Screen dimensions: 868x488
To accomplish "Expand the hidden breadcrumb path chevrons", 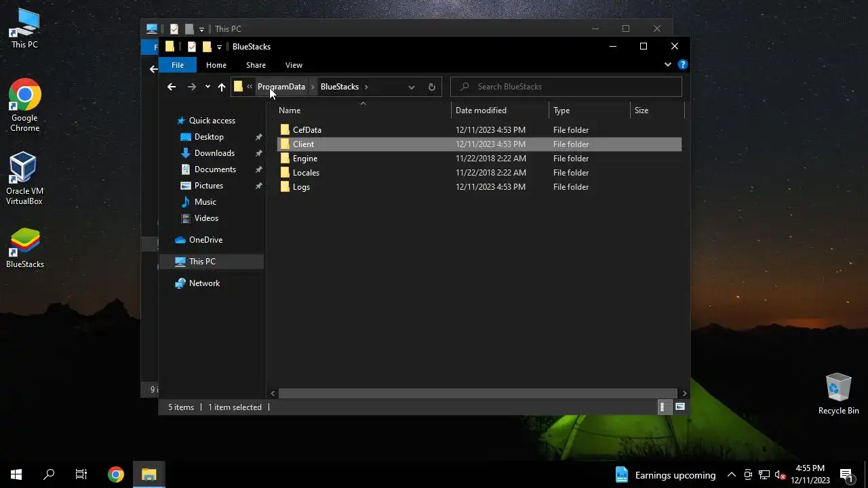I will click(x=250, y=87).
